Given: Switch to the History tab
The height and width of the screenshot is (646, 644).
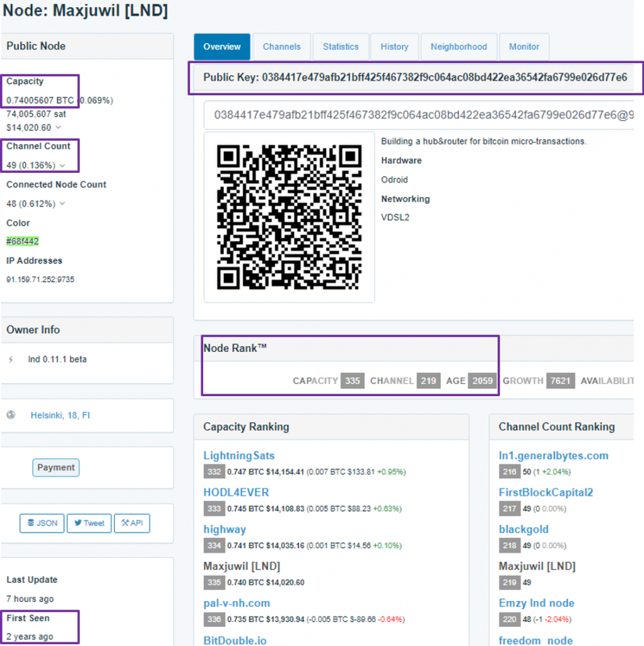Looking at the screenshot, I should [394, 47].
